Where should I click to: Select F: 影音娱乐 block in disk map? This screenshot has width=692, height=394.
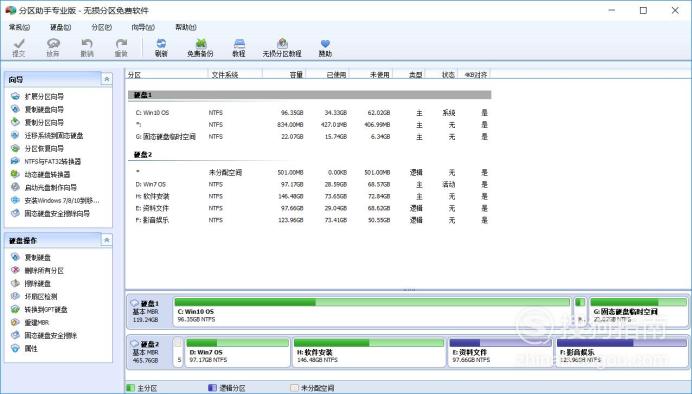pyautogui.click(x=621, y=352)
